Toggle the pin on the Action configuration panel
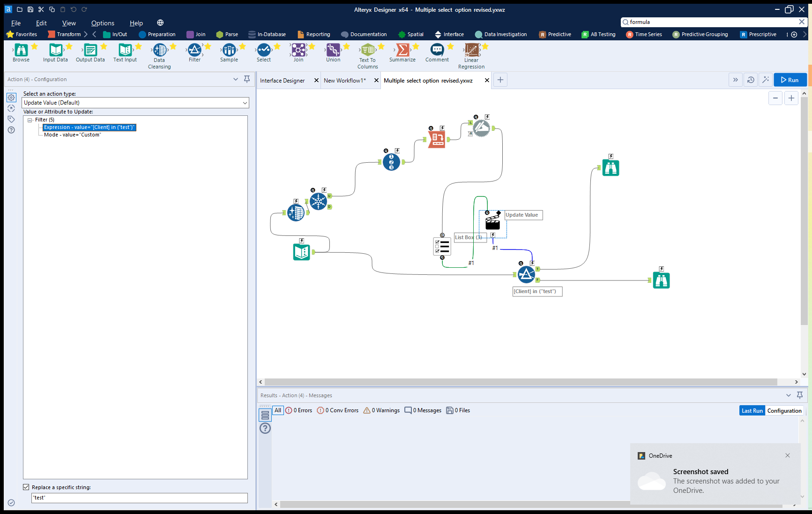812x514 pixels. click(x=247, y=79)
